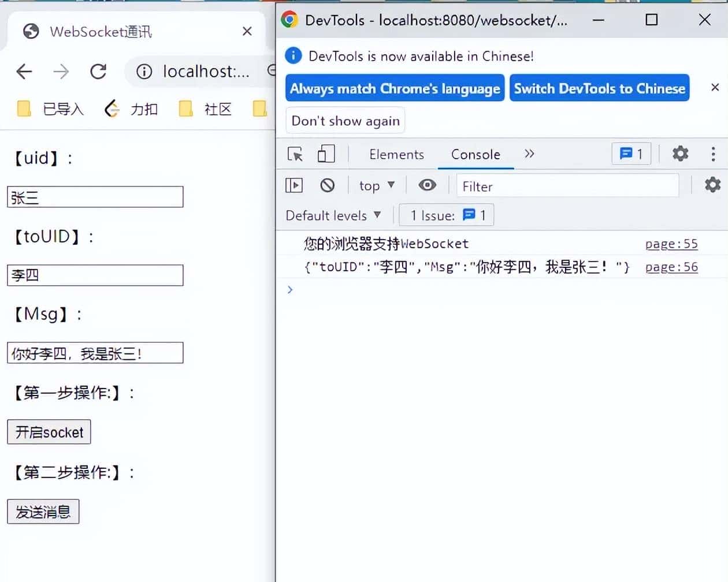Open the live expression eye icon

[428, 185]
